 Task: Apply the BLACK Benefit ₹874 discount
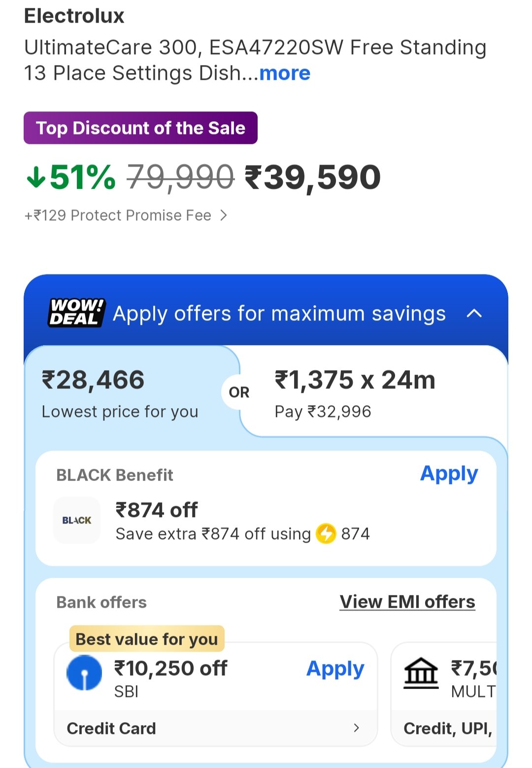[449, 474]
